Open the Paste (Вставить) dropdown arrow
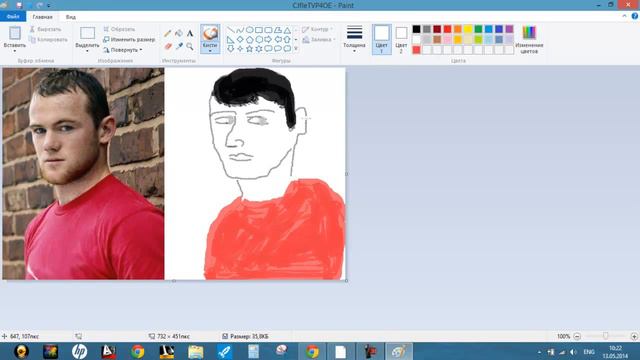This screenshot has width=640, height=360. tap(15, 51)
